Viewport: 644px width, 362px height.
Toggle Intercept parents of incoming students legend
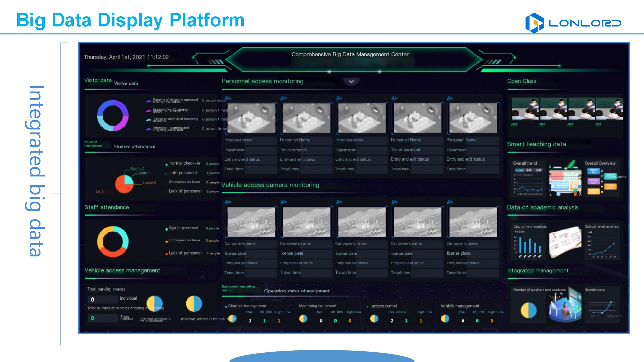pyautogui.click(x=175, y=120)
